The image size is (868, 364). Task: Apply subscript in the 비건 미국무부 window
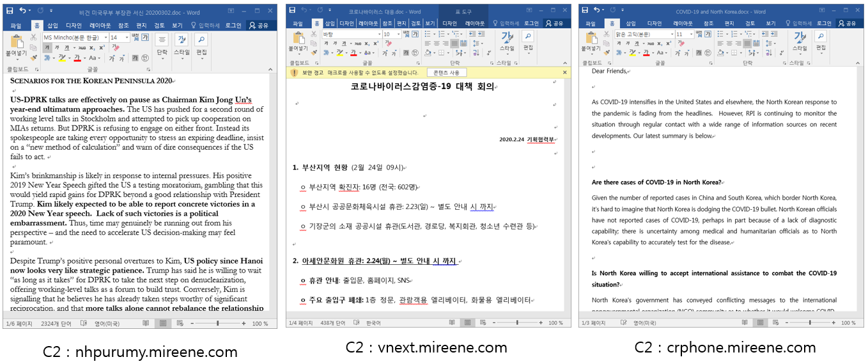pos(92,48)
